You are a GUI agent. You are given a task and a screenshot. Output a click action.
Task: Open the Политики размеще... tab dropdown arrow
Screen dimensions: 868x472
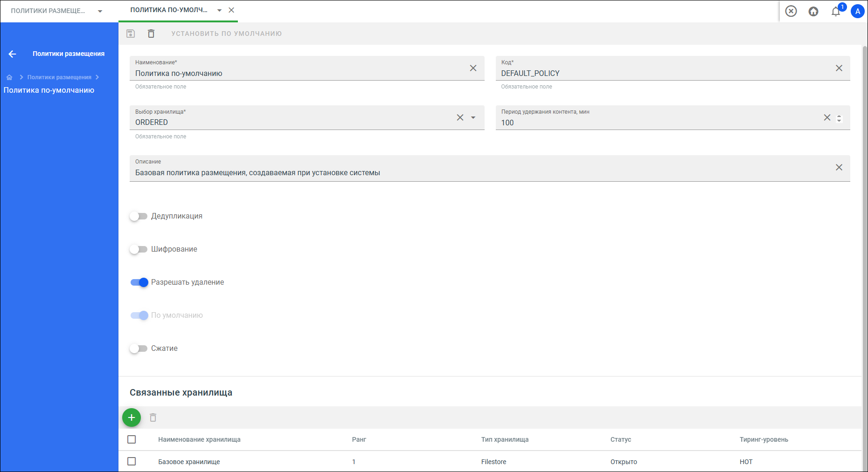[x=100, y=11]
